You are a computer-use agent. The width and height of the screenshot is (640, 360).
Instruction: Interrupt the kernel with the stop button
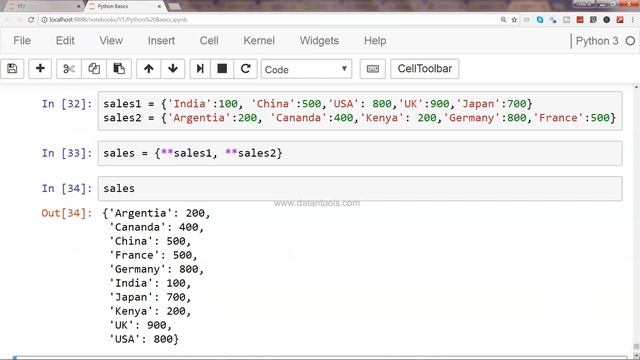pos(222,69)
